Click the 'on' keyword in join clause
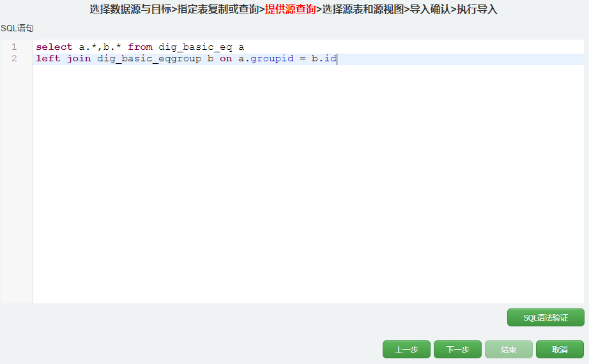This screenshot has height=364, width=589. (226, 59)
